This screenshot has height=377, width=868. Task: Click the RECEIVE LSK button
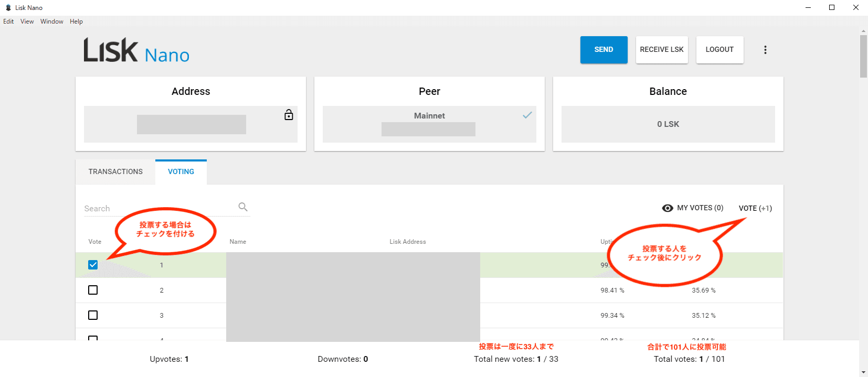[x=662, y=50]
